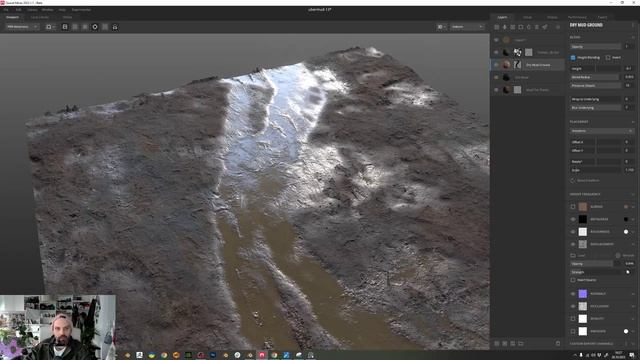Viewport: 640px width, 360px height.
Task: Expand the Occlusion channel chevron
Action: click(633, 306)
